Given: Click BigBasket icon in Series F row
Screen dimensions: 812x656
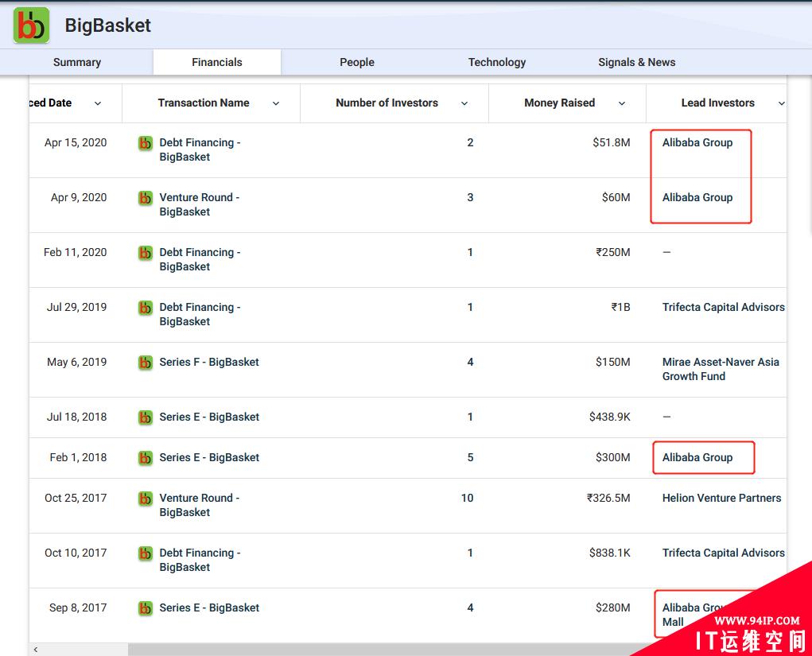Looking at the screenshot, I should pyautogui.click(x=146, y=363).
